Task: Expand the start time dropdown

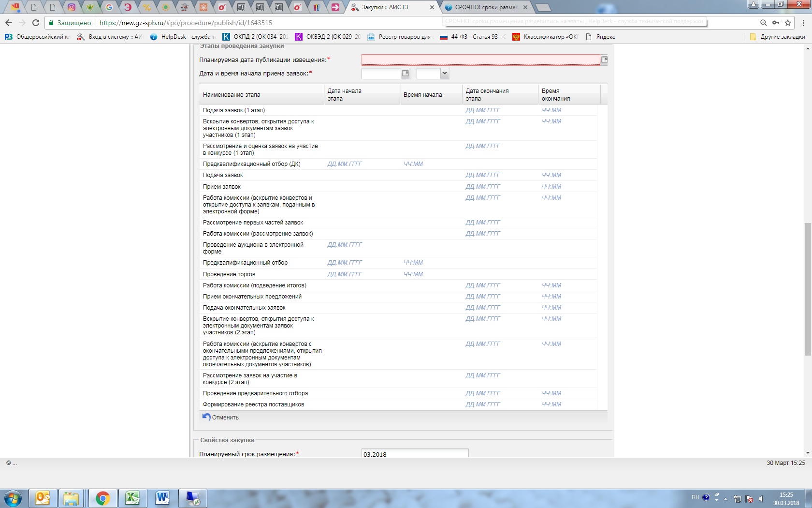Action: (445, 74)
